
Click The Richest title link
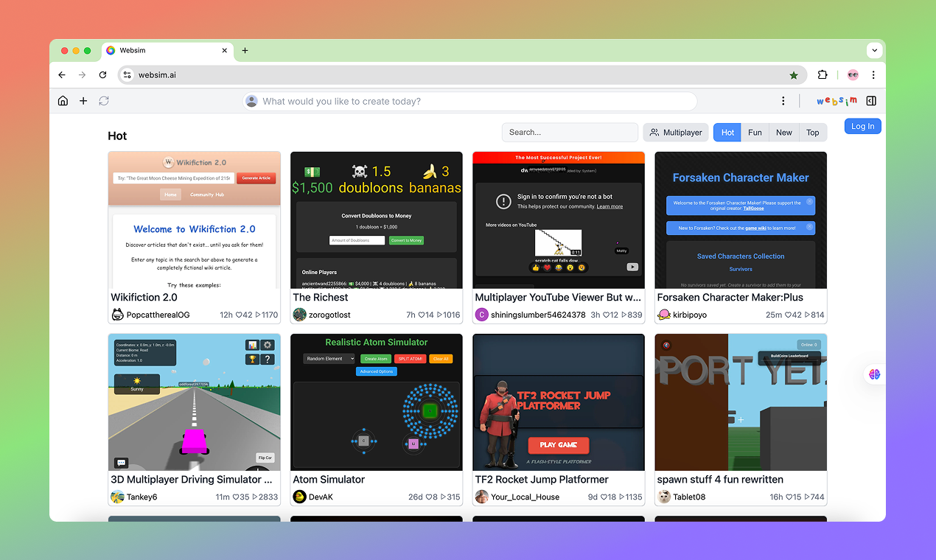pos(321,298)
